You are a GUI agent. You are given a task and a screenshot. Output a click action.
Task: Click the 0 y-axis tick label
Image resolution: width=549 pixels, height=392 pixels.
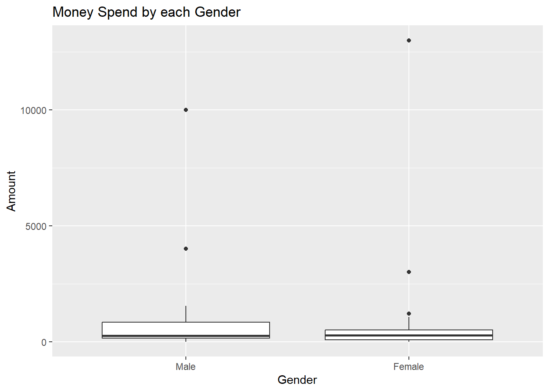[44, 342]
